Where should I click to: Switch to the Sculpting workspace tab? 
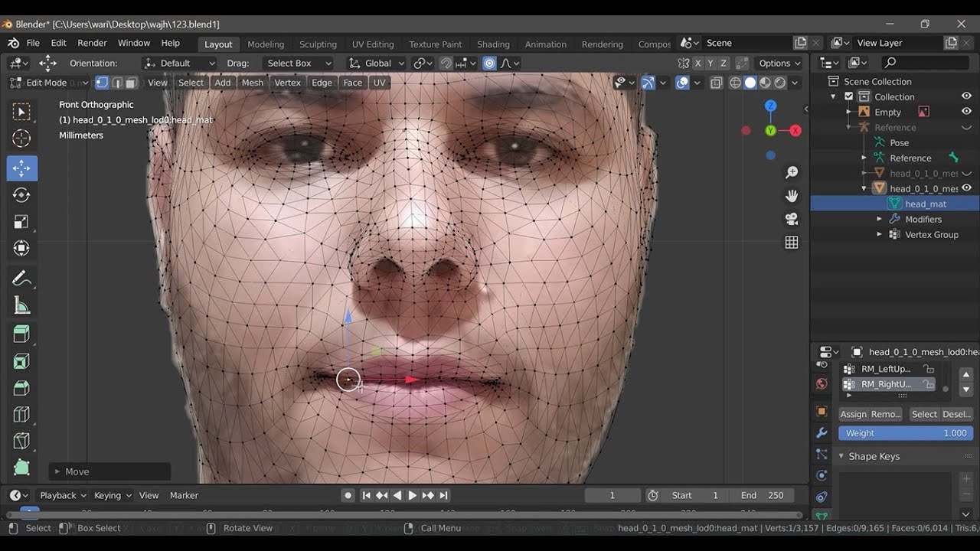318,44
